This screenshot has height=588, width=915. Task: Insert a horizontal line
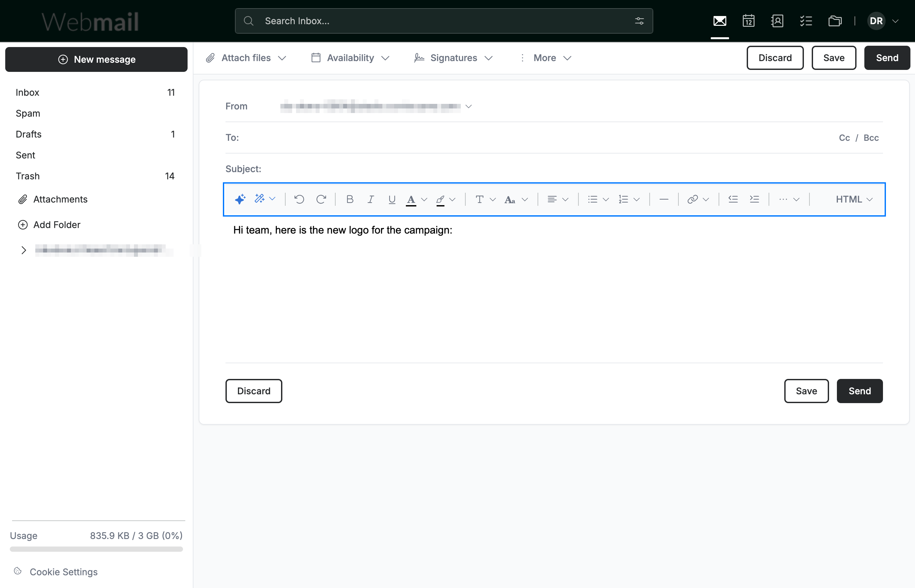664,199
